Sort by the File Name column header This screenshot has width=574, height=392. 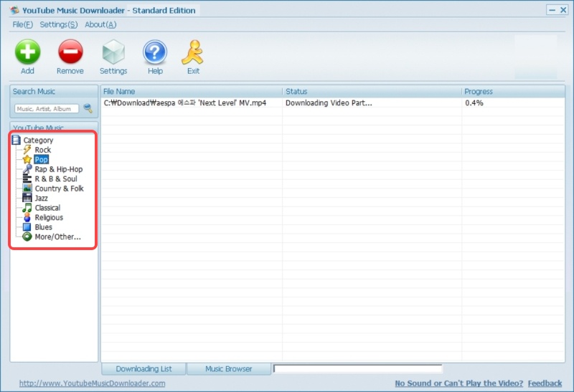191,92
